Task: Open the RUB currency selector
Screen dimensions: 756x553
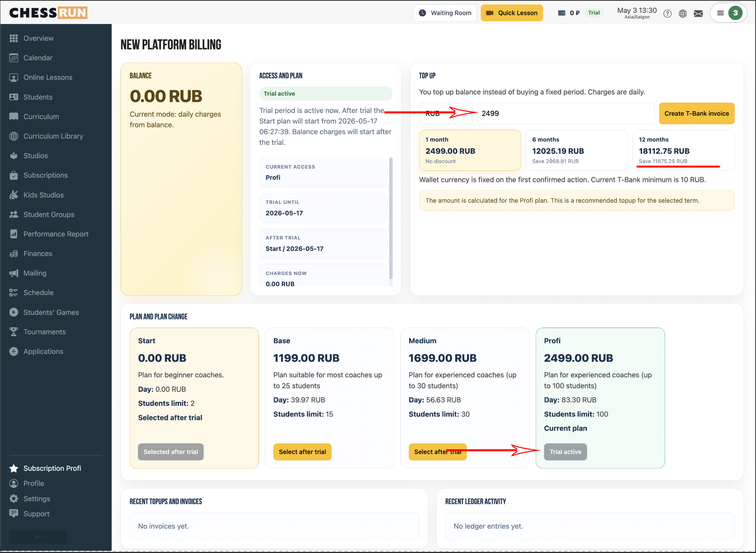Action: (x=446, y=113)
